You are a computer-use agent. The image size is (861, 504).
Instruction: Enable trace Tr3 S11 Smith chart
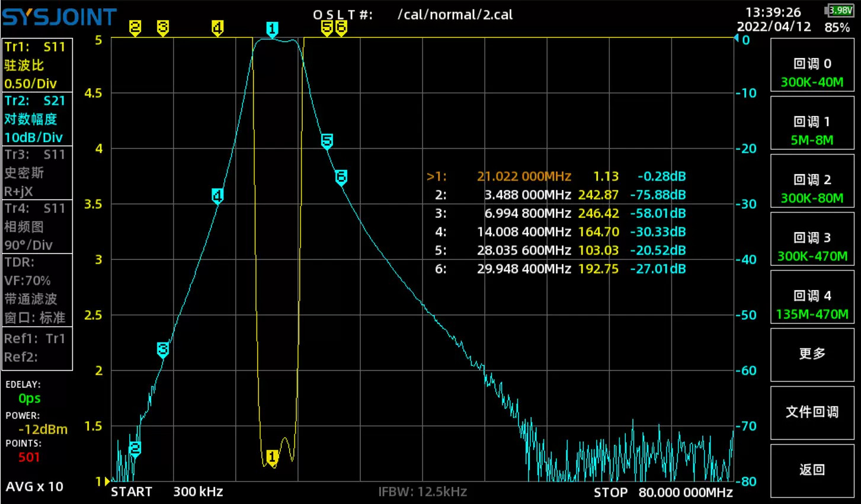[37, 173]
